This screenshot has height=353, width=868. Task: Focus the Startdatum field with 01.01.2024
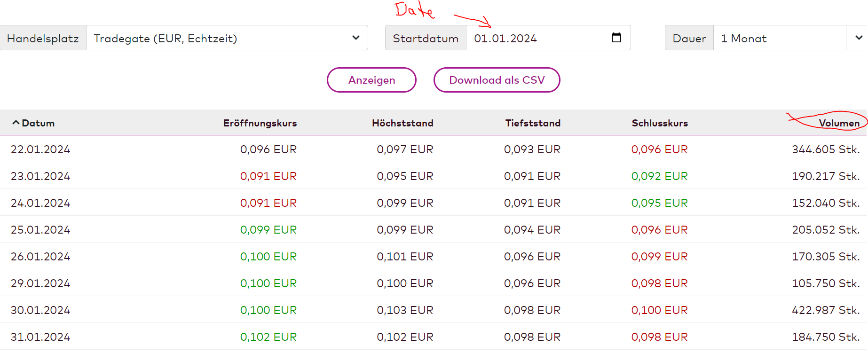(536, 38)
